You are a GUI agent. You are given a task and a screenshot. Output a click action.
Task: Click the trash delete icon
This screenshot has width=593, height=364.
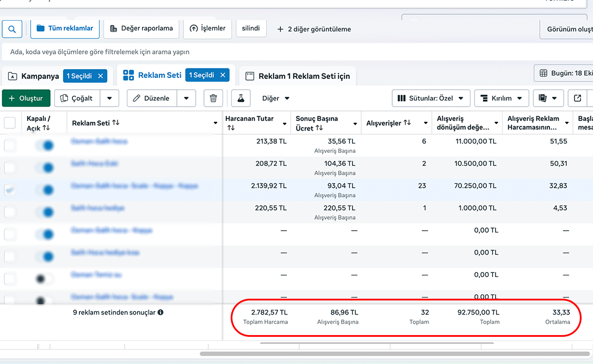(x=213, y=98)
